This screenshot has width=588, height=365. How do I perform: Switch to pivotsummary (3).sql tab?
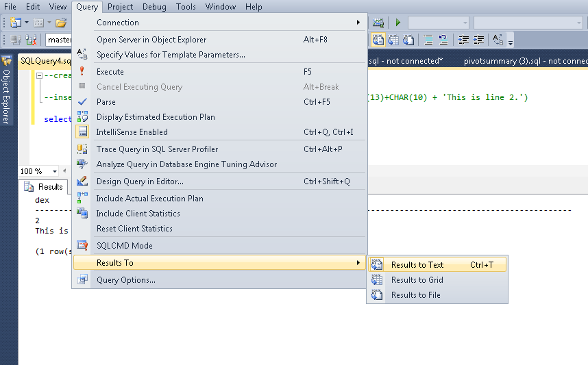click(x=521, y=61)
